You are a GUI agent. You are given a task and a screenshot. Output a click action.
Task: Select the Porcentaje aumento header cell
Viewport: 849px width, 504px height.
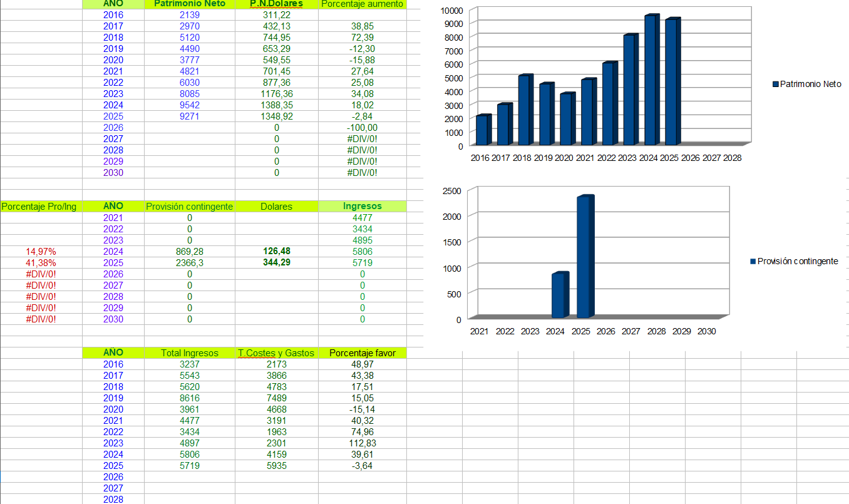click(362, 4)
